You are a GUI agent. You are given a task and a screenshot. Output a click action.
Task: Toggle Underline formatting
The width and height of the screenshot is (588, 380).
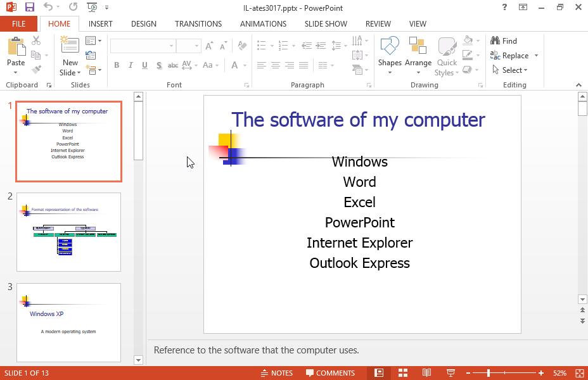[x=144, y=65]
